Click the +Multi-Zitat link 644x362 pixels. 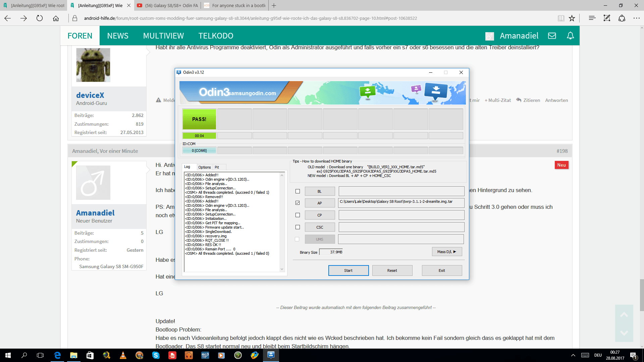pyautogui.click(x=498, y=100)
